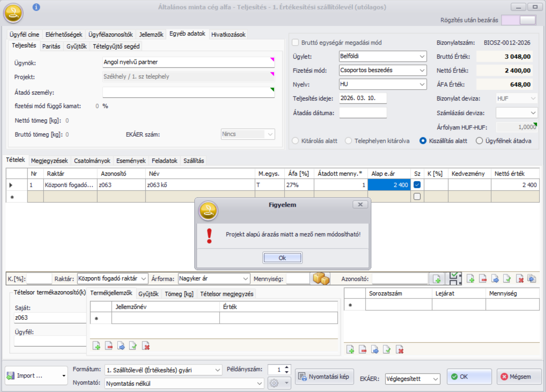This screenshot has width=546, height=392.
Task: Click the golden boxes icon beside Mennyiség
Action: 321,279
